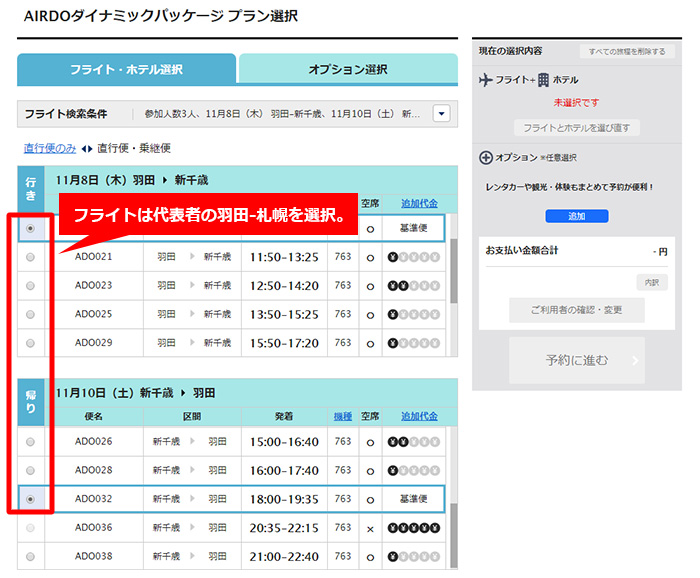Click flight number ADO029

[93, 343]
